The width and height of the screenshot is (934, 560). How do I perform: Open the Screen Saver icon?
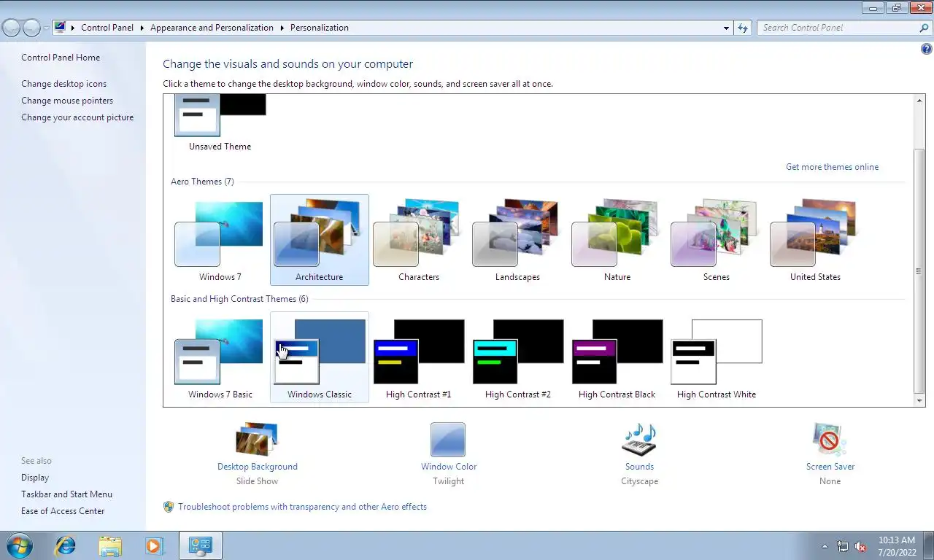coord(830,439)
